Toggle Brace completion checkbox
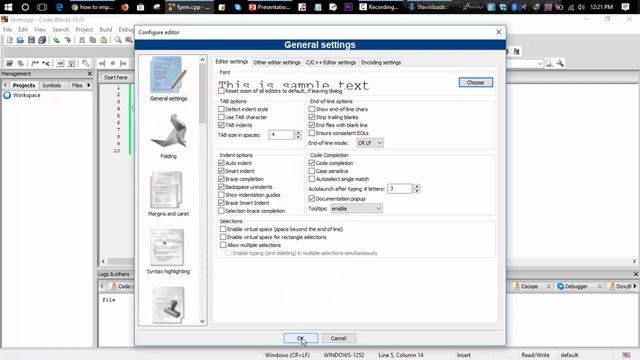640x360 pixels. coord(221,179)
